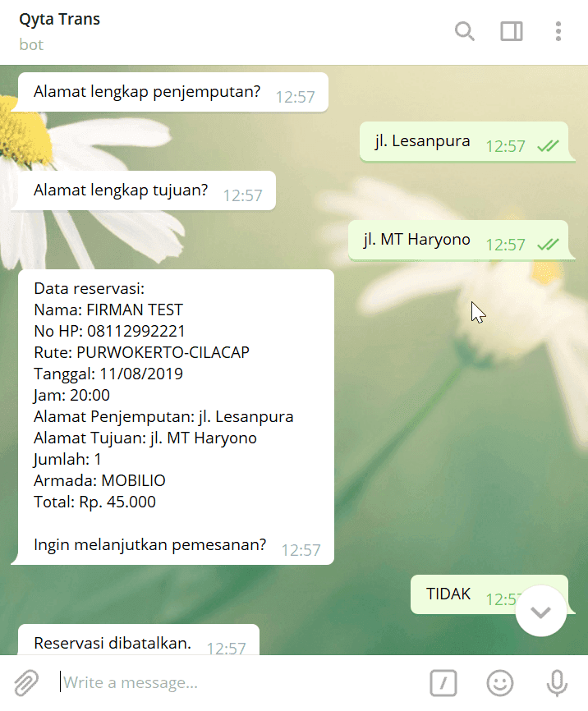Toggle the right side panel icon

coord(512,32)
